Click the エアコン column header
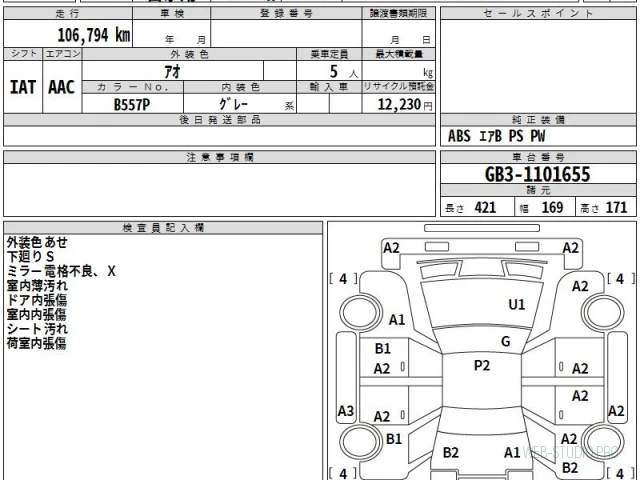Image resolution: width=640 pixels, height=480 pixels. (62, 54)
